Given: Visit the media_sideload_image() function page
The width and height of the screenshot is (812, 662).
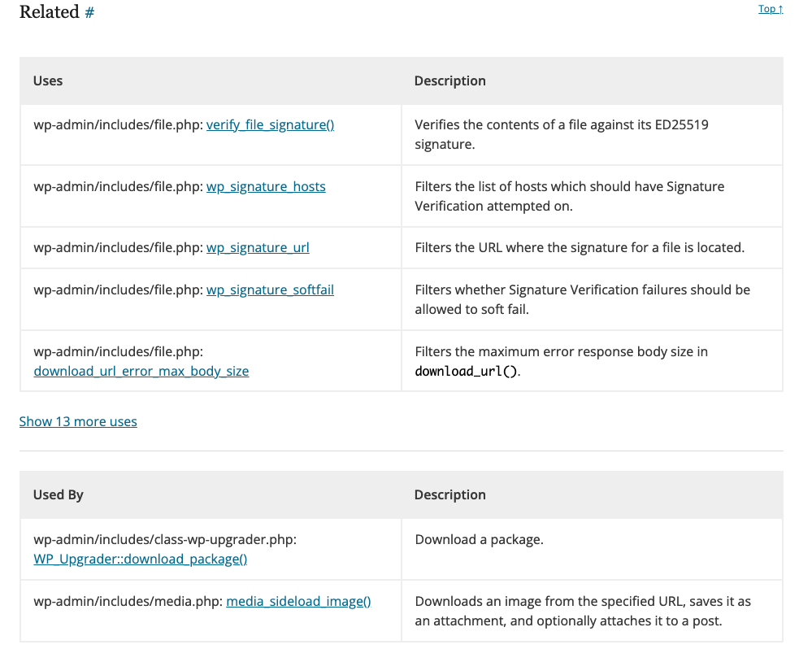Looking at the screenshot, I should pyautogui.click(x=298, y=601).
